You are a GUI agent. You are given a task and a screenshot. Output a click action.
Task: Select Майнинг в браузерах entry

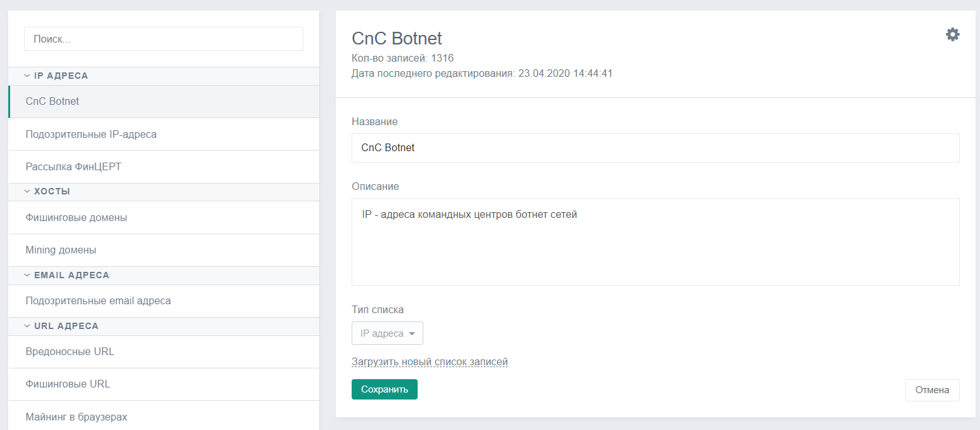164,417
